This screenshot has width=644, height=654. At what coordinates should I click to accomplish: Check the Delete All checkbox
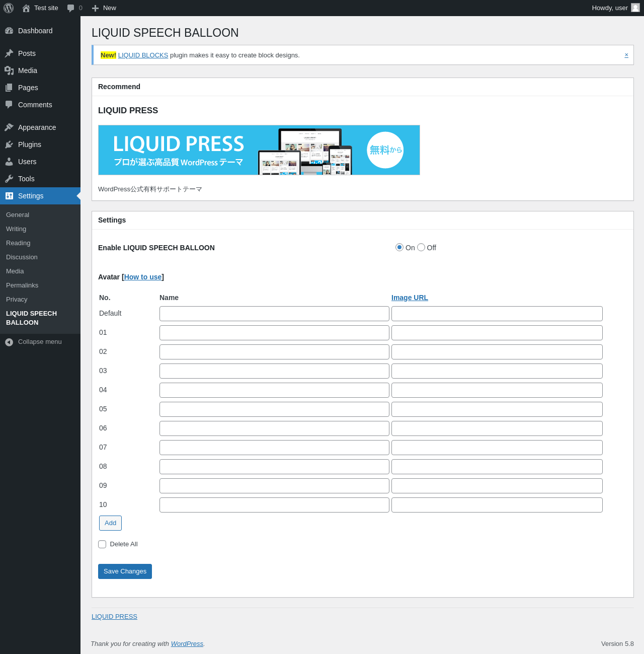click(x=102, y=544)
